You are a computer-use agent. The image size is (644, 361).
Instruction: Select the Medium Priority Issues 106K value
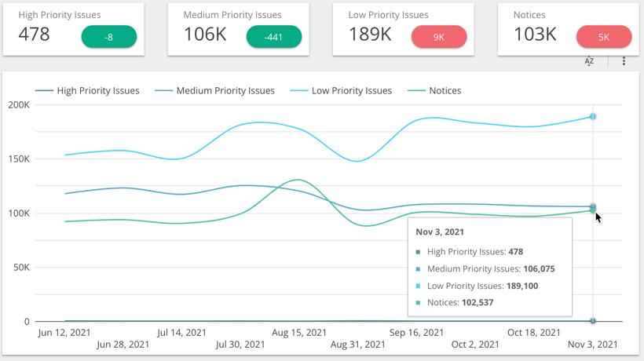205,35
